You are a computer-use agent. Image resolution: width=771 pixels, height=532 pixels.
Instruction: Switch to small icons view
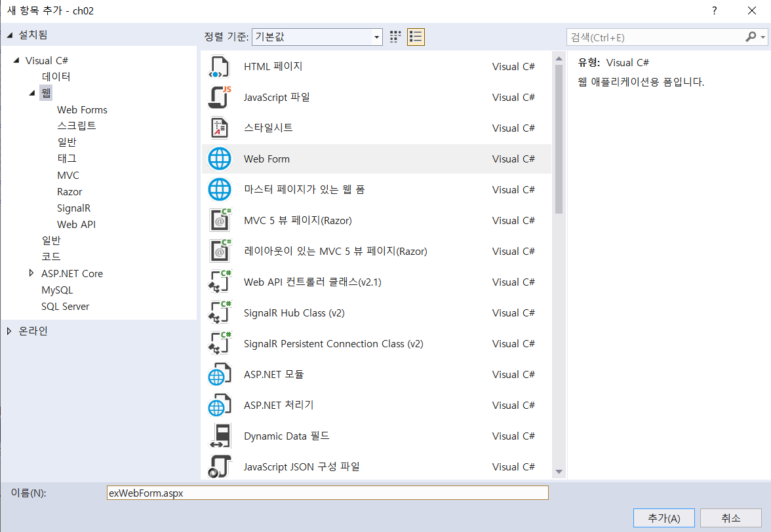tap(395, 37)
